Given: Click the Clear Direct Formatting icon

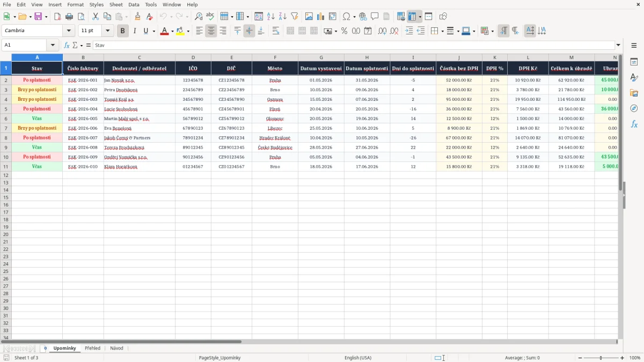Looking at the screenshot, I should coord(149,17).
